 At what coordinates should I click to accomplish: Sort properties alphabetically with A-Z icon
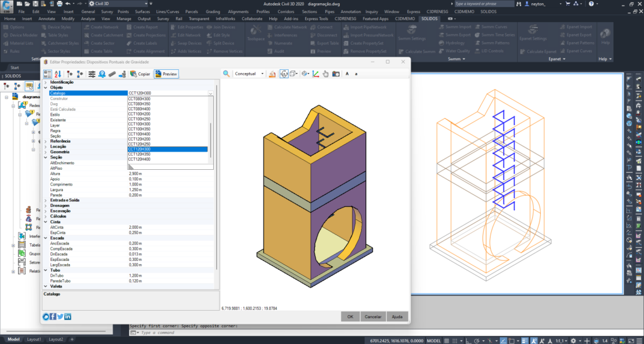[x=58, y=74]
